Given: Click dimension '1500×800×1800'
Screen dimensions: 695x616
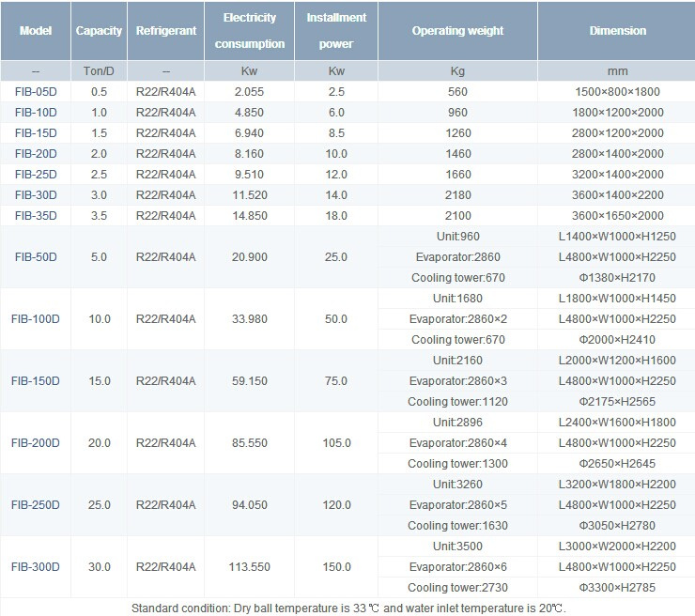Looking at the screenshot, I should pos(617,92).
